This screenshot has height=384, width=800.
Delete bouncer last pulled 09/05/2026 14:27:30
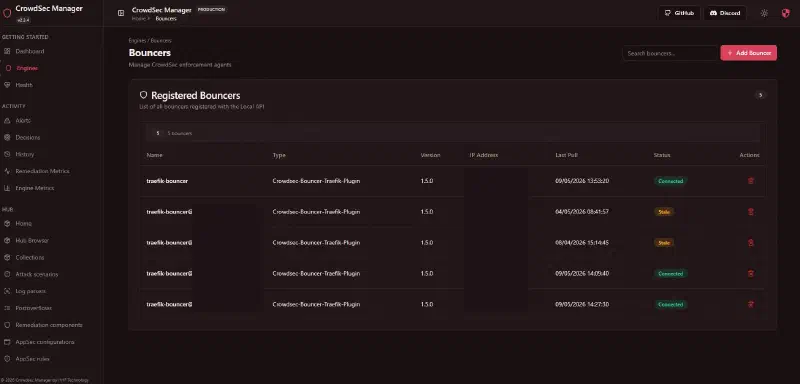(x=751, y=304)
